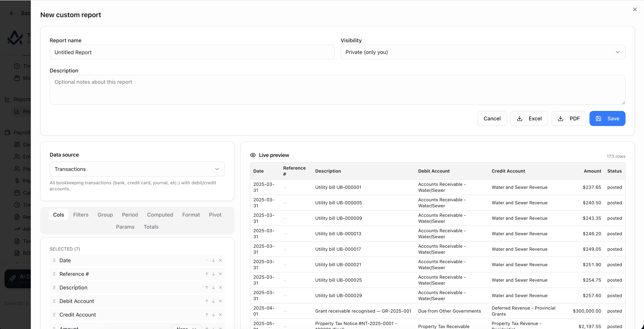Remove the Reference # column
The image size is (644, 329).
tap(220, 274)
